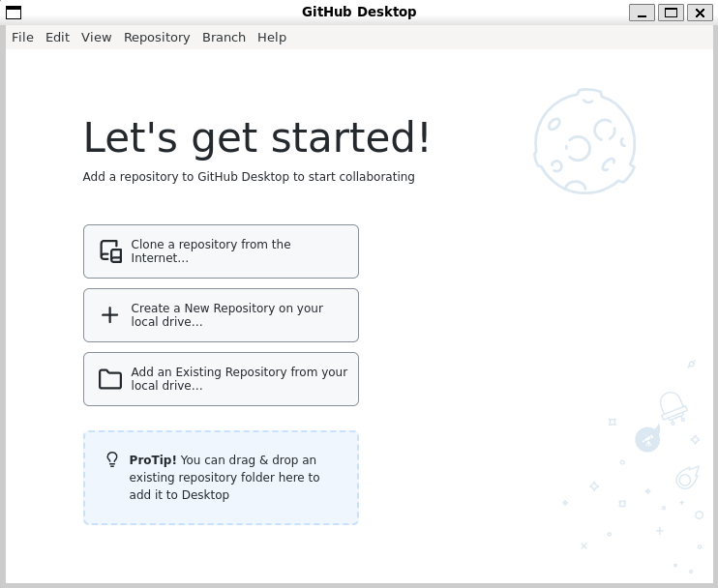Open the Help menu
The image size is (718, 588).
click(x=272, y=37)
